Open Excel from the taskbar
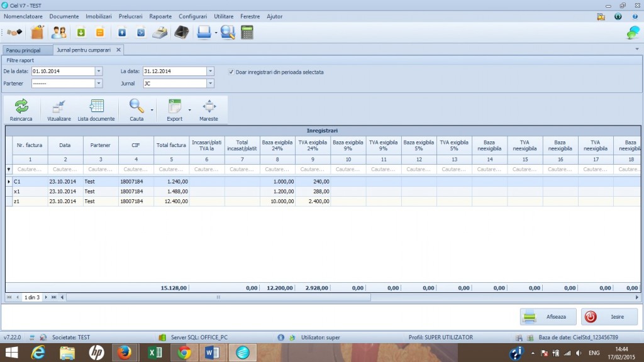644x362 pixels. click(x=155, y=353)
